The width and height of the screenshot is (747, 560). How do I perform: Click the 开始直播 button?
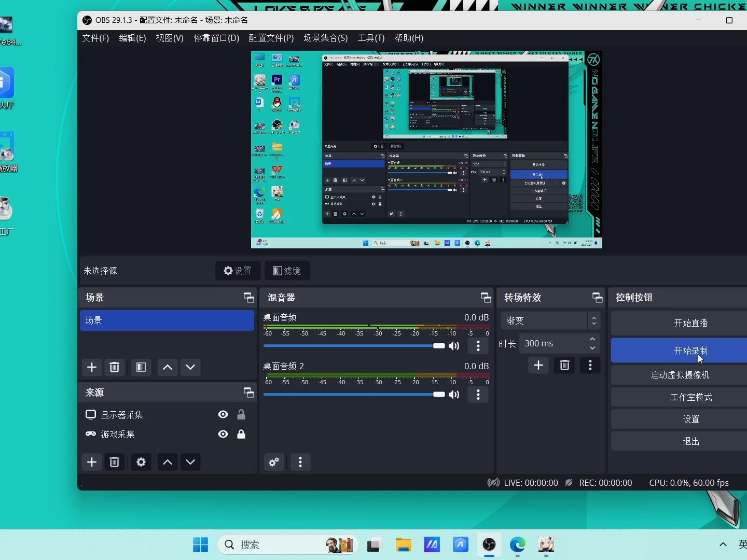click(679, 323)
